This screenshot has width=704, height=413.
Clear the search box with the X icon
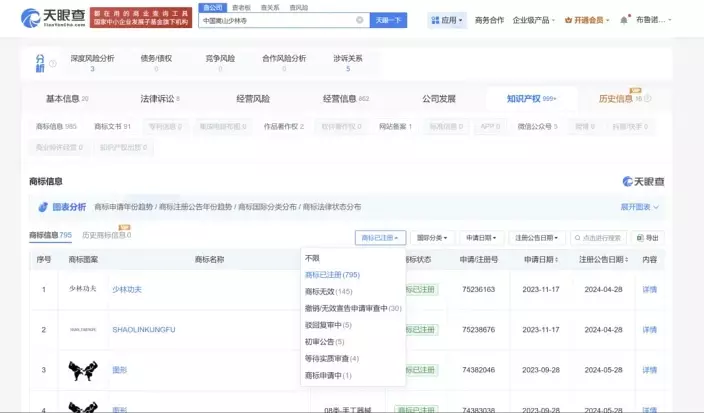click(x=360, y=20)
